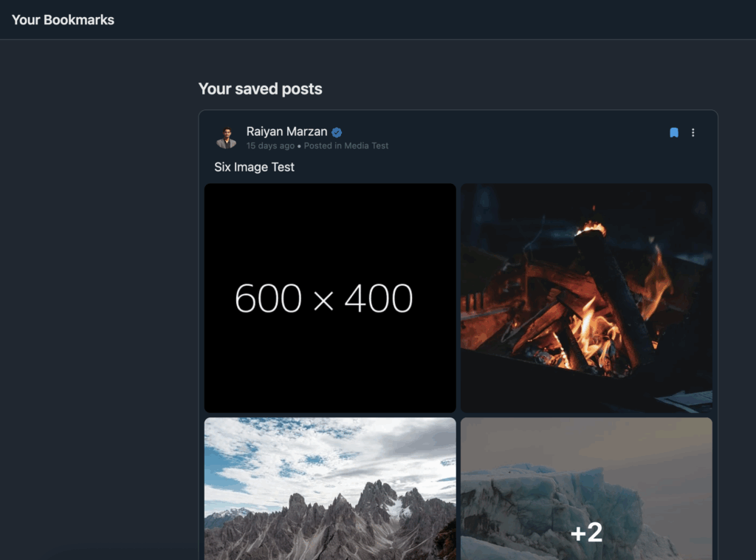This screenshot has height=560, width=756.
Task: Open Raiyan Marzan's profile by clicking his name
Action: [287, 132]
